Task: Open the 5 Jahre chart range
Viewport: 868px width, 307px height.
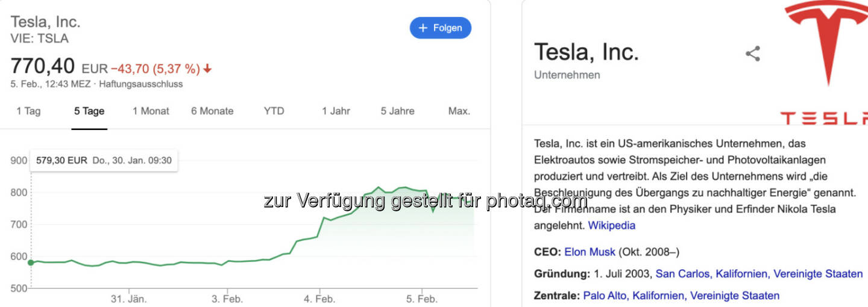Action: point(397,111)
